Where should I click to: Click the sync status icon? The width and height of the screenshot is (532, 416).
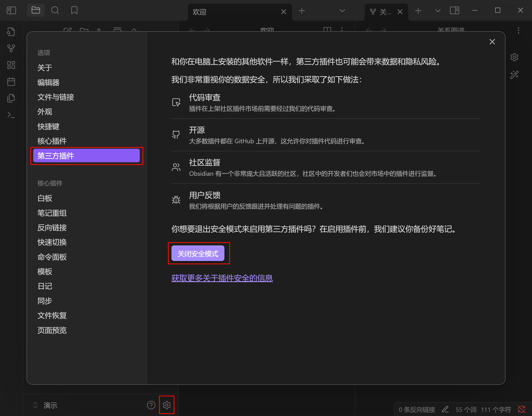coord(521,409)
